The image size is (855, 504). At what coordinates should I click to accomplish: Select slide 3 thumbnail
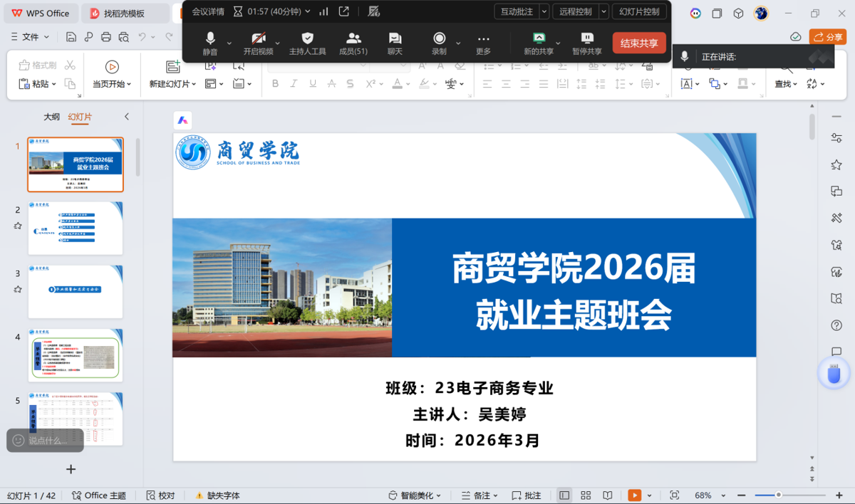pyautogui.click(x=76, y=291)
